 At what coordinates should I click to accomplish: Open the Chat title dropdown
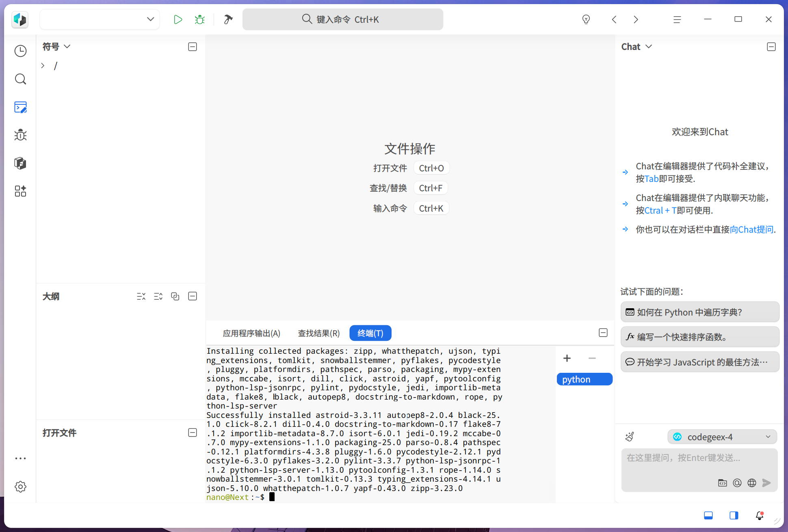[x=636, y=47]
